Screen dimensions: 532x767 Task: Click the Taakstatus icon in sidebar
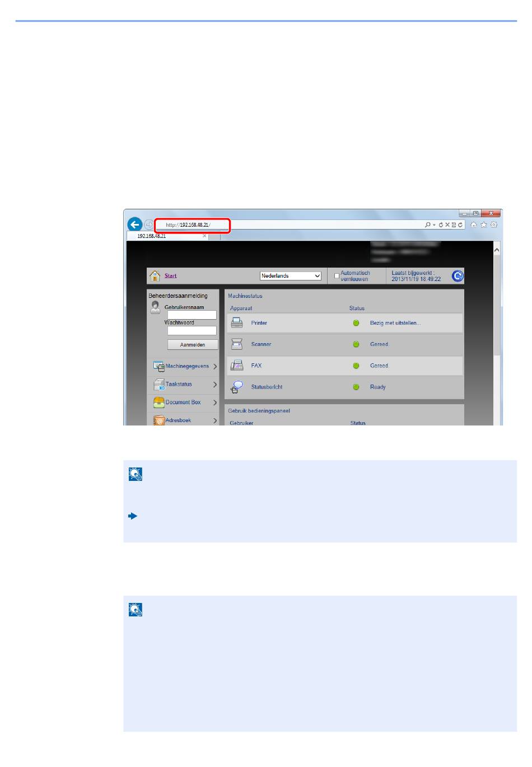(x=159, y=385)
